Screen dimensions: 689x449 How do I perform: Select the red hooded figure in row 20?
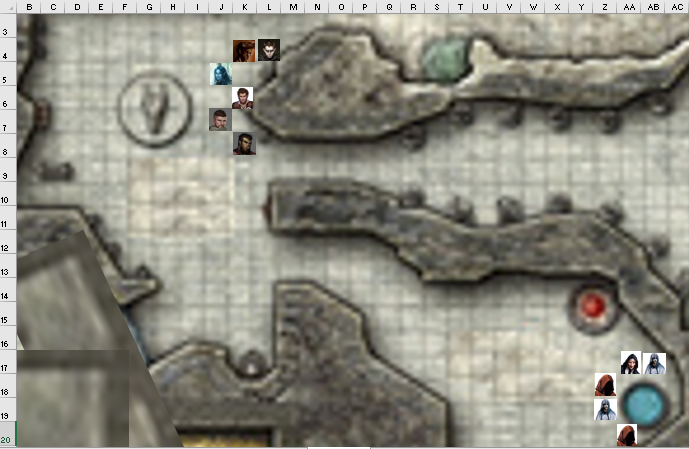tap(627, 435)
